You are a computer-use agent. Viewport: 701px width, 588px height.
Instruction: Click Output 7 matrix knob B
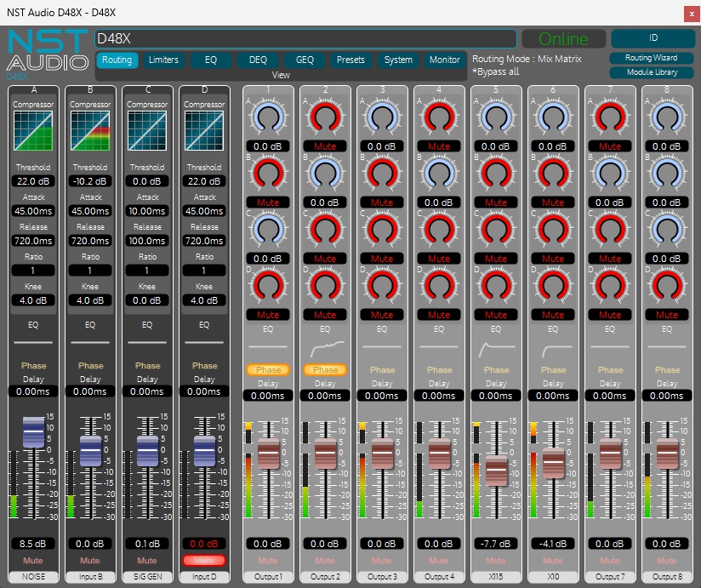610,174
